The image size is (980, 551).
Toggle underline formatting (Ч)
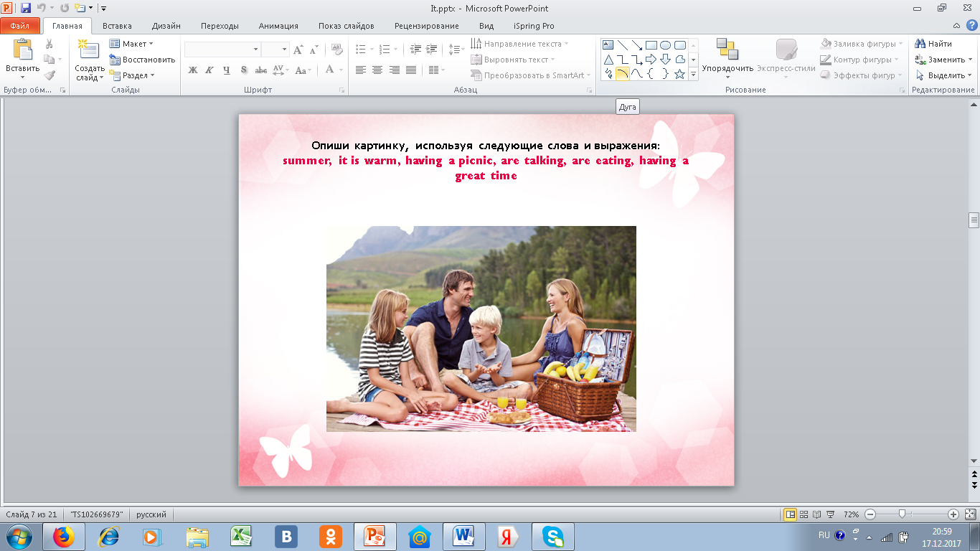[227, 70]
